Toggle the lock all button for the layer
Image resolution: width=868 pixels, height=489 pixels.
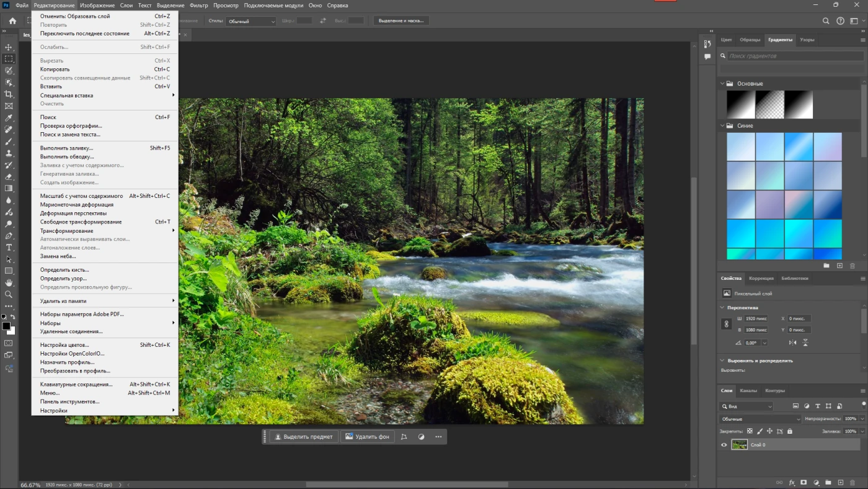[789, 431]
